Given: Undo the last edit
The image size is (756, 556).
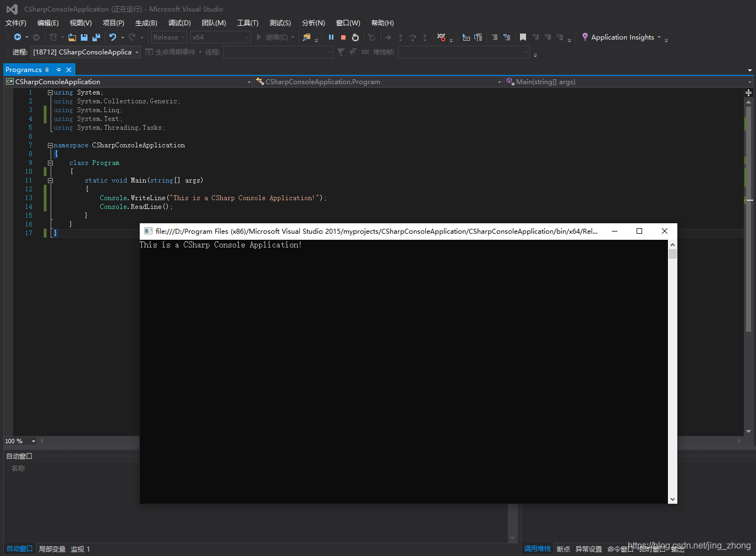Looking at the screenshot, I should 113,37.
